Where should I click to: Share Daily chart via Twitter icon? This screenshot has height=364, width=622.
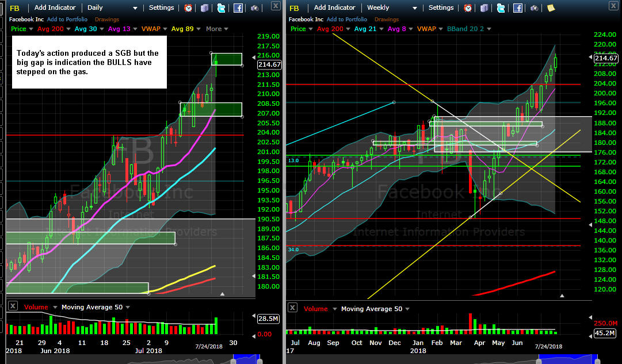[x=222, y=8]
